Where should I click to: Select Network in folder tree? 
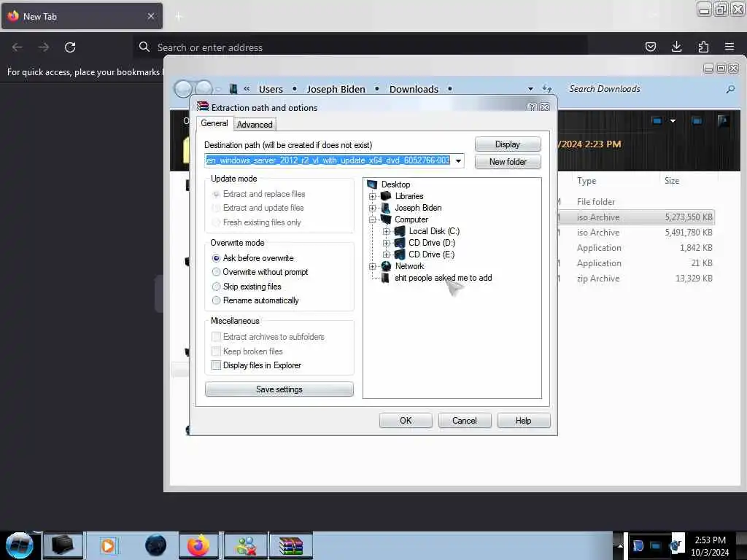[410, 266]
